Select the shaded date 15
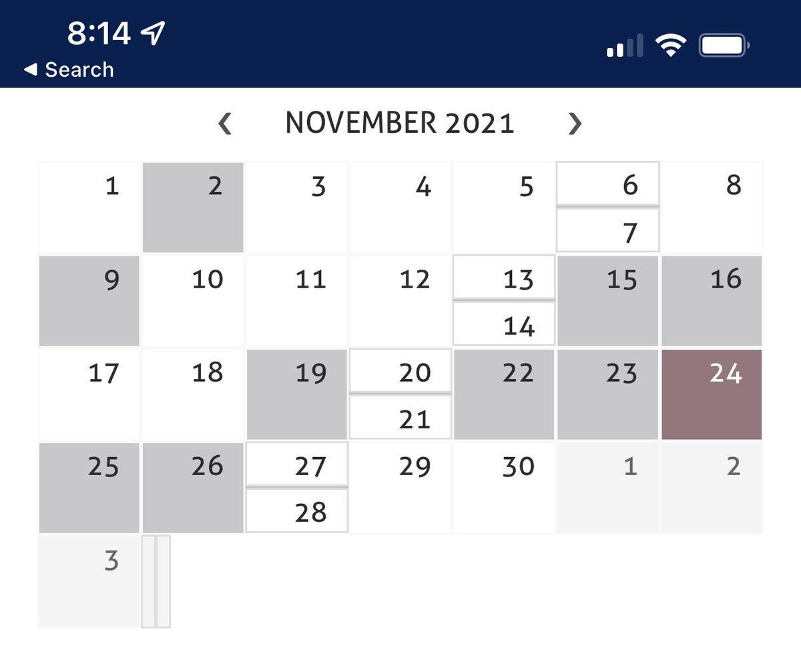The height and width of the screenshot is (672, 801). tap(608, 301)
